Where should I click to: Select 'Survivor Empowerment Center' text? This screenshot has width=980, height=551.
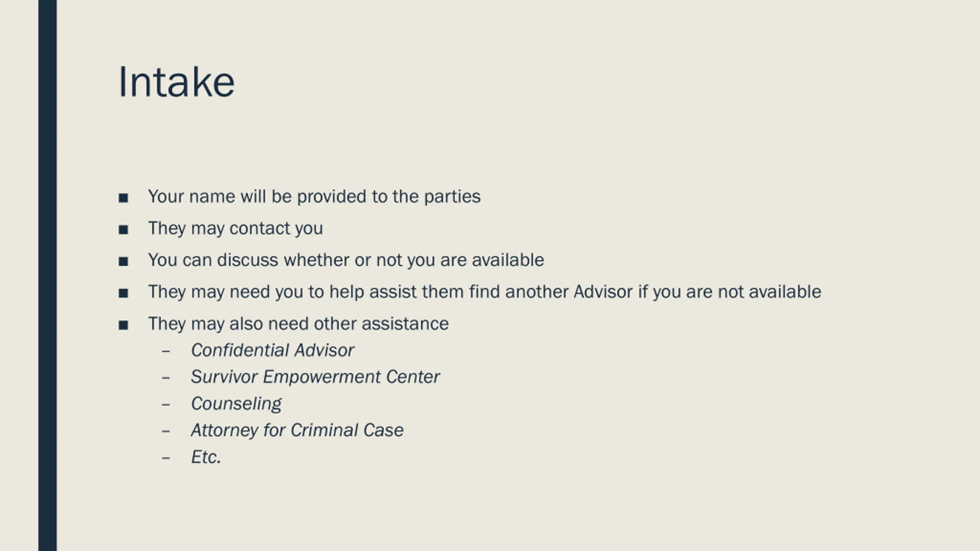click(x=315, y=377)
